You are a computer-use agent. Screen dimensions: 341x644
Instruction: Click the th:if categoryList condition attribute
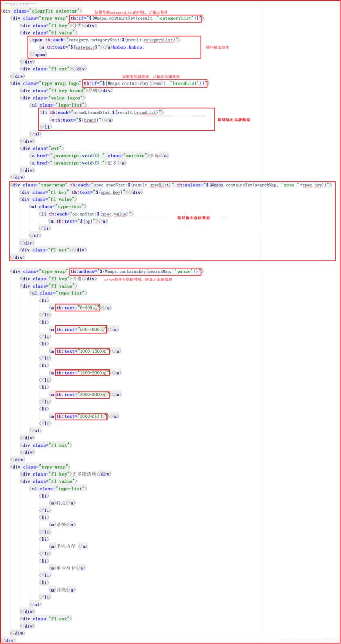click(135, 18)
